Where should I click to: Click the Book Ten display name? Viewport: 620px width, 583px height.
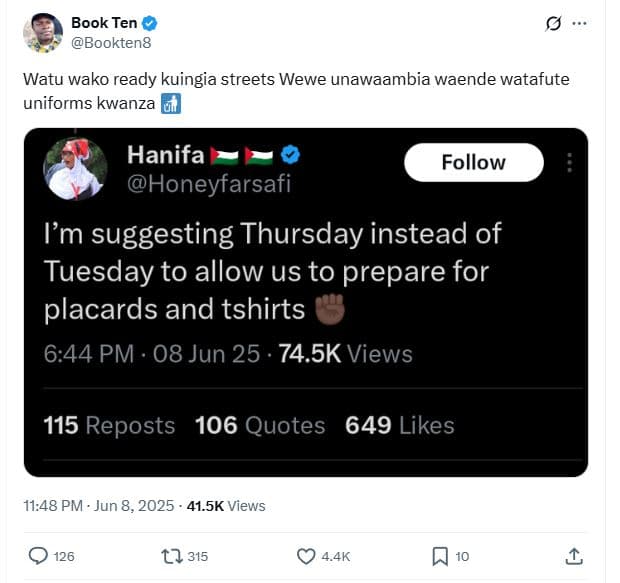(x=104, y=23)
